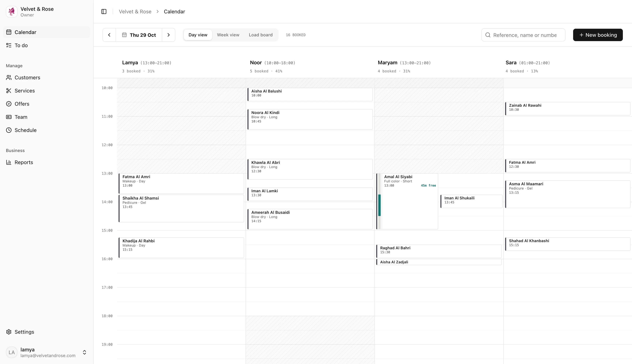The image size is (632, 364).
Task: Expand the lamya account switcher chevron
Action: click(x=84, y=352)
